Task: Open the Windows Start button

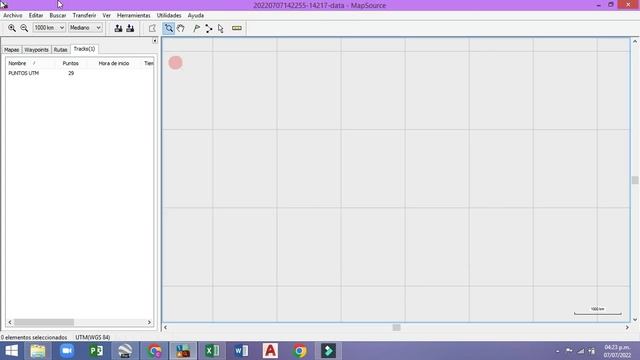Action: click(x=11, y=351)
